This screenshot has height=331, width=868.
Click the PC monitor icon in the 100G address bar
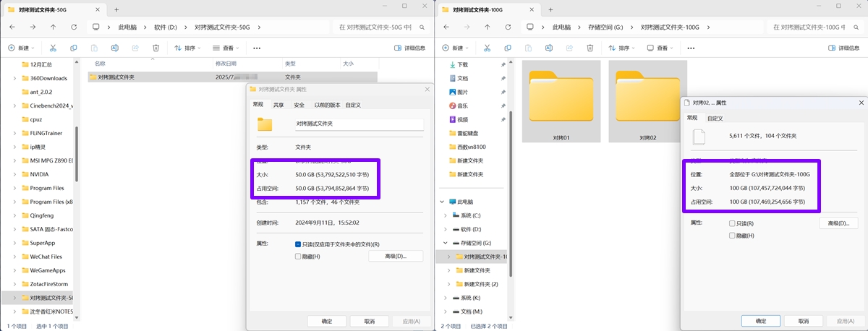click(x=529, y=27)
